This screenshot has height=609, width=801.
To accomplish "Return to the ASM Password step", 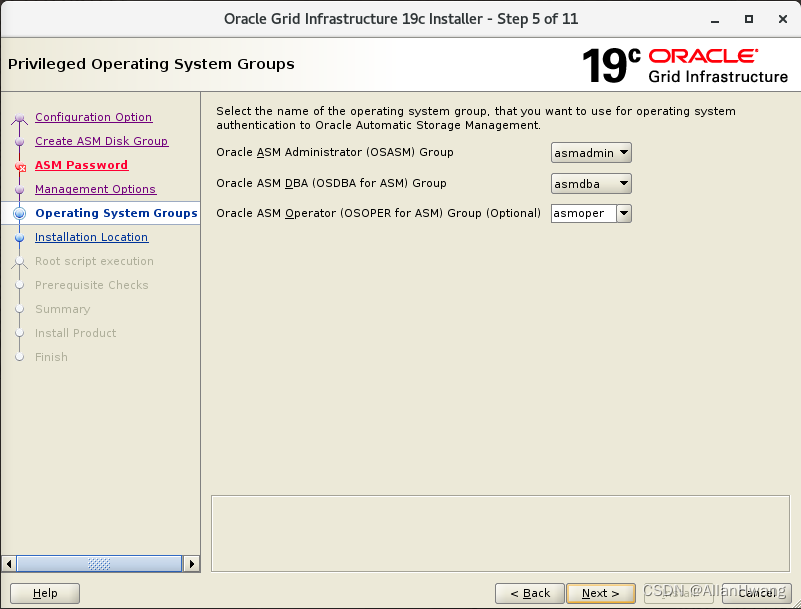I will click(x=81, y=165).
